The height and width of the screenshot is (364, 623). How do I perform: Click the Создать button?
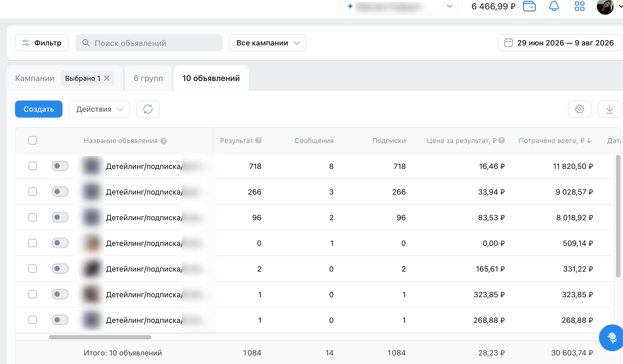click(x=39, y=109)
